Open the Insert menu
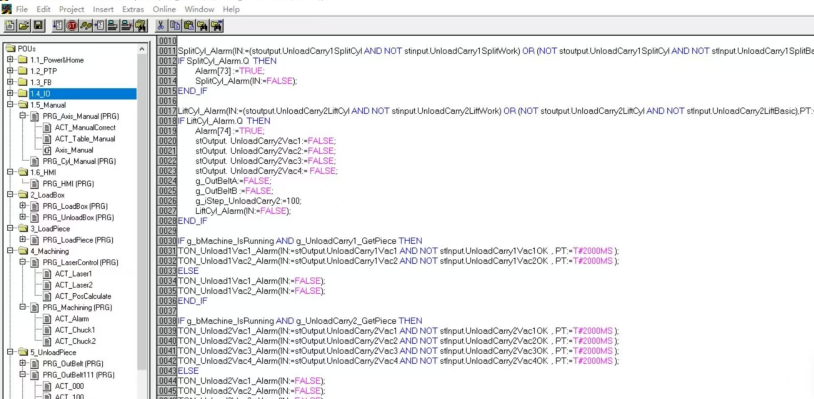The width and height of the screenshot is (814, 399). [x=103, y=9]
